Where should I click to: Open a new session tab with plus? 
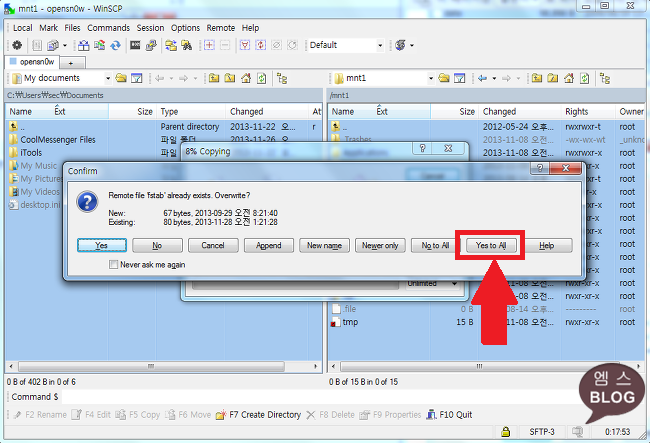click(72, 63)
